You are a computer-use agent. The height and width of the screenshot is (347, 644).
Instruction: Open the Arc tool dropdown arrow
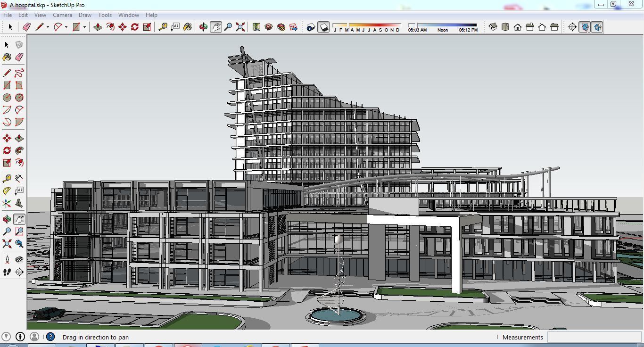66,27
